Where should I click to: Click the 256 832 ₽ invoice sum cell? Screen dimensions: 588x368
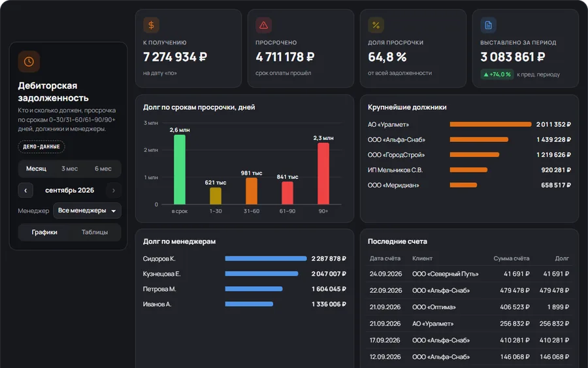(515, 324)
